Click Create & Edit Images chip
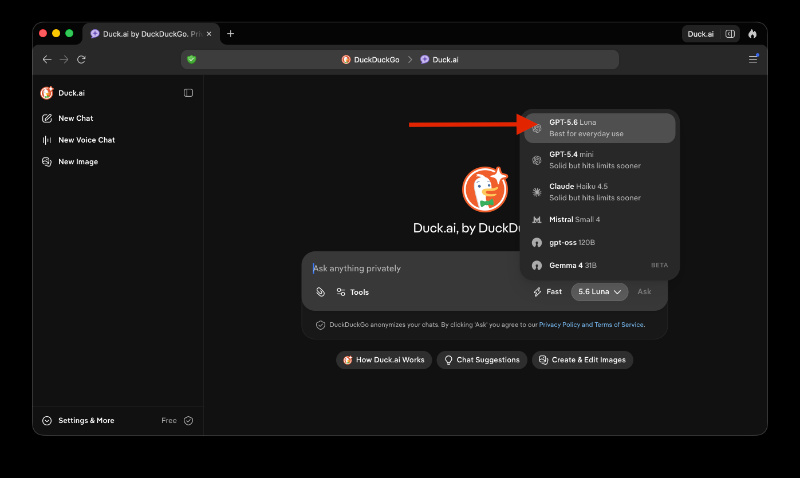Viewport: 800px width, 478px height. (582, 360)
